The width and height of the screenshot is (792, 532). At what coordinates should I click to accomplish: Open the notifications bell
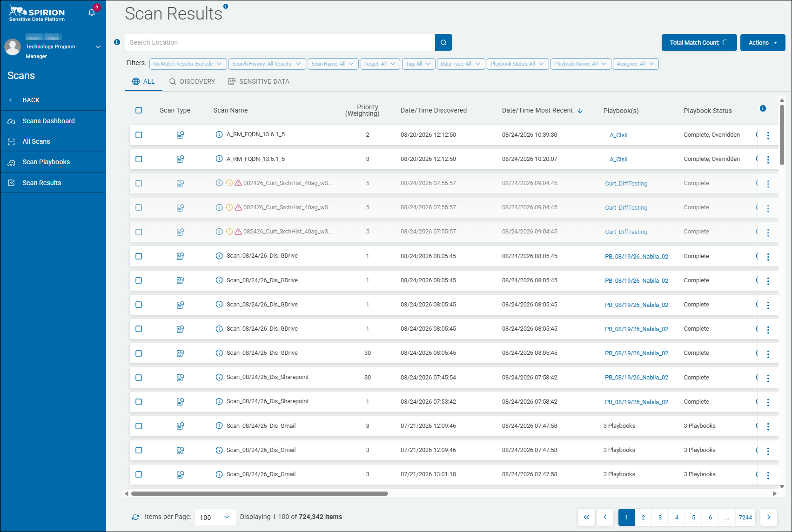[x=92, y=13]
